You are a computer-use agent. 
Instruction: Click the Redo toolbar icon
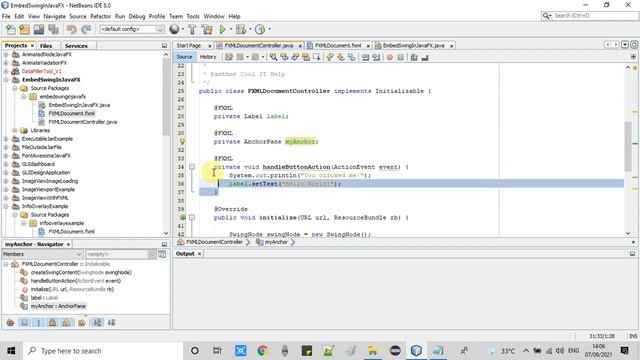point(86,29)
